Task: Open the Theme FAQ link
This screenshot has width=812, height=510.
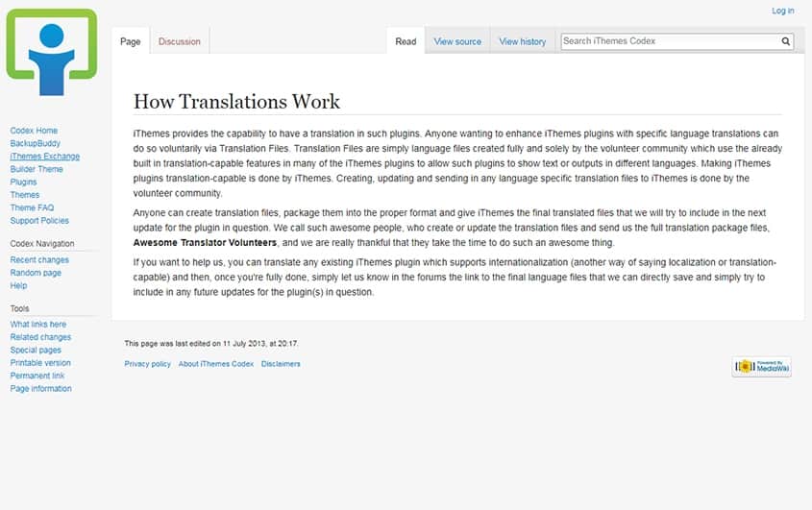Action: tap(32, 207)
